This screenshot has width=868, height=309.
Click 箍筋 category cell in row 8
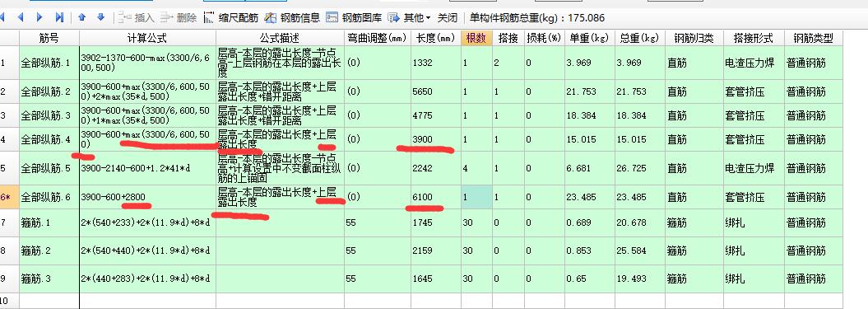pyautogui.click(x=694, y=250)
